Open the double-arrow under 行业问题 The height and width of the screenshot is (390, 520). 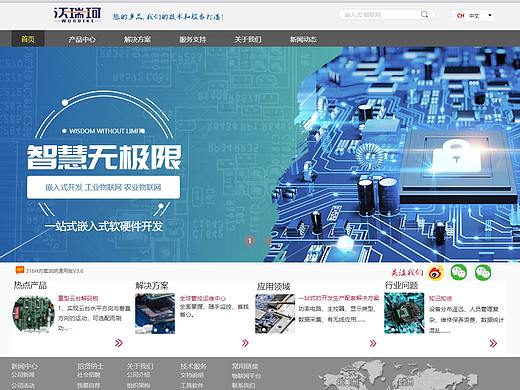pyautogui.click(x=493, y=343)
